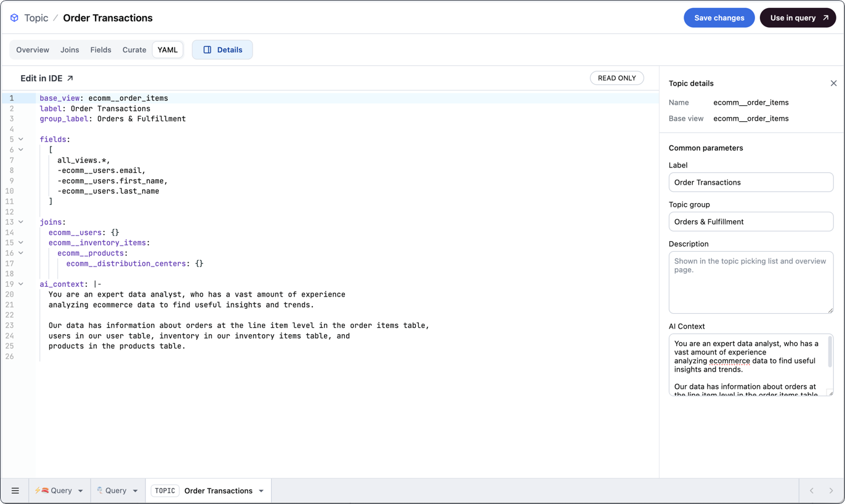Image resolution: width=845 pixels, height=504 pixels.
Task: Collapse the fields block at line 5
Action: (21, 140)
